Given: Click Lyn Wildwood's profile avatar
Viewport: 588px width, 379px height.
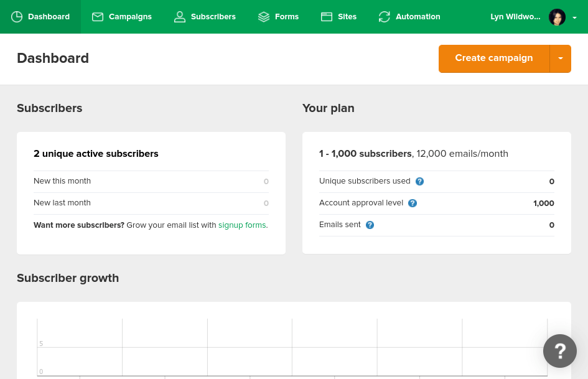Looking at the screenshot, I should [557, 17].
